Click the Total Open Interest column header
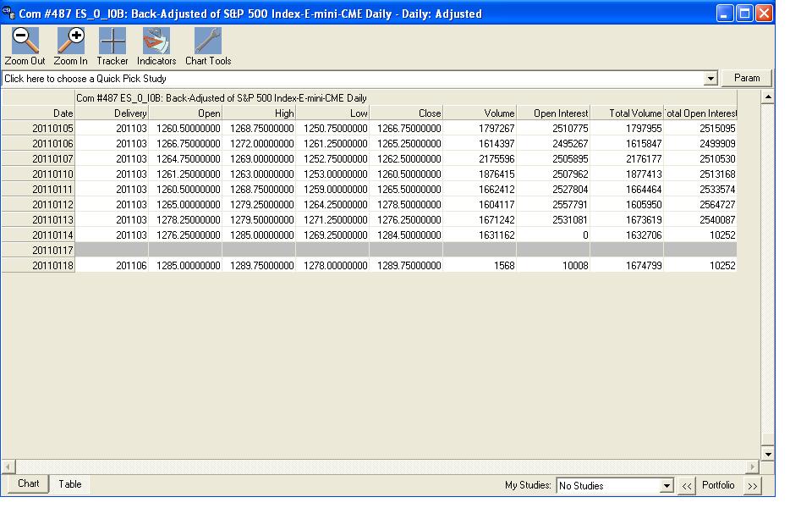812x508 pixels. pos(700,113)
